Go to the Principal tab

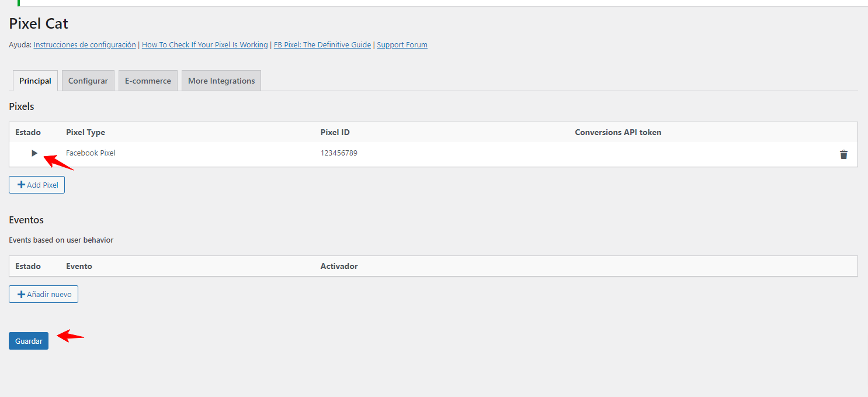(35, 81)
